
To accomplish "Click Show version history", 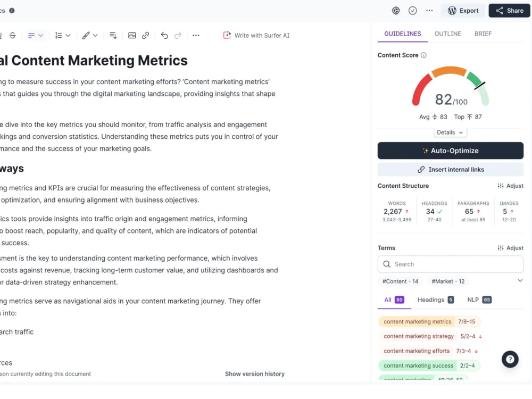I will [255, 374].
